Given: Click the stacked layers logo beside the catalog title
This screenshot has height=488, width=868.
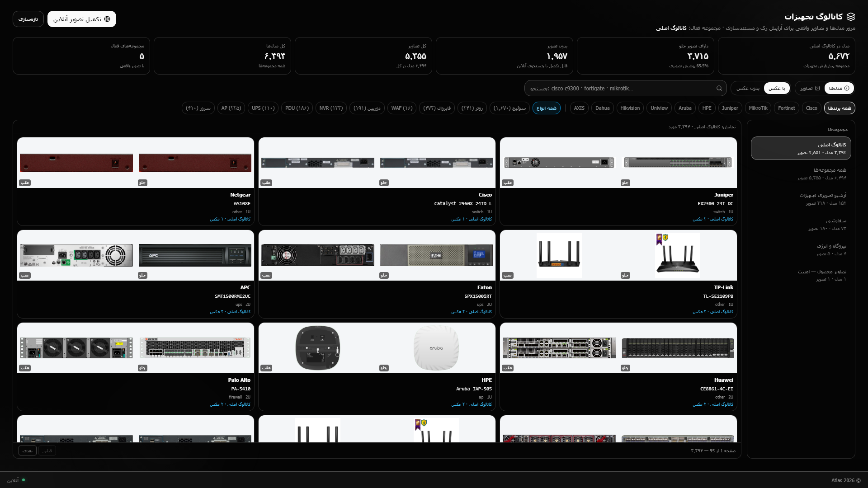Looking at the screenshot, I should click(x=851, y=17).
